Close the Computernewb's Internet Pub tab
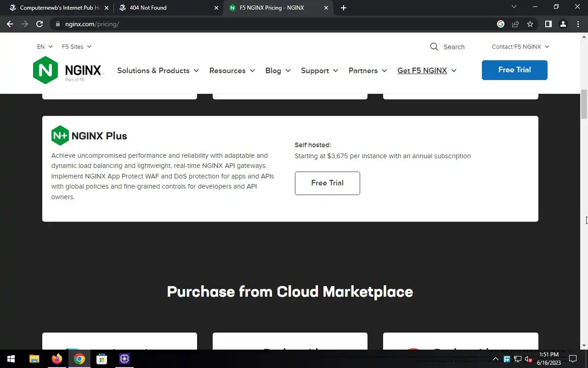The image size is (588, 368). pyautogui.click(x=107, y=8)
